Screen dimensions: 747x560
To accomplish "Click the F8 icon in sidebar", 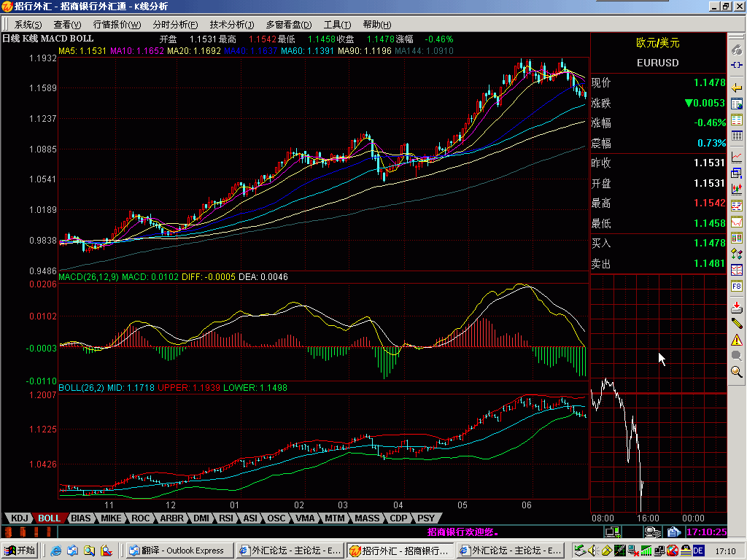I will click(x=737, y=286).
